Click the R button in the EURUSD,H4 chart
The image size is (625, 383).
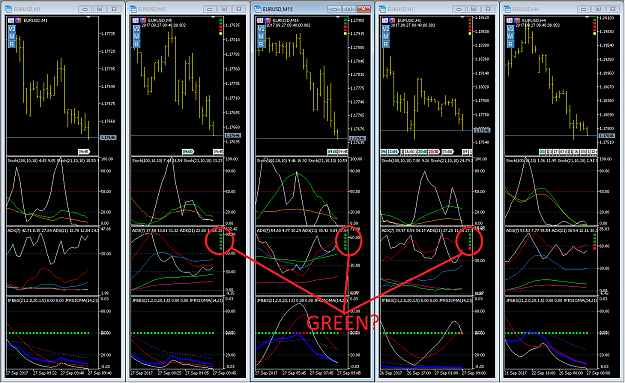click(511, 44)
